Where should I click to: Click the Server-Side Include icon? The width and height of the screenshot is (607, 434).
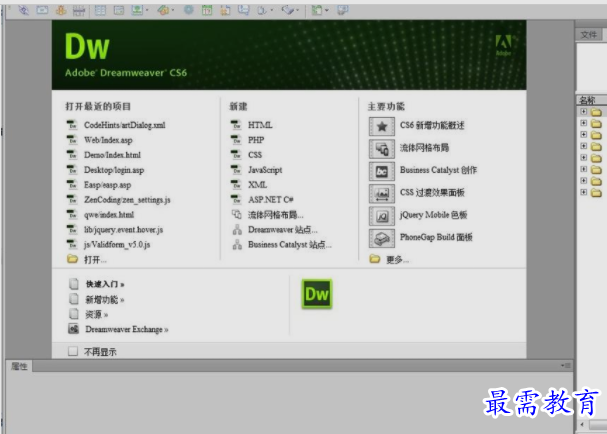click(225, 10)
